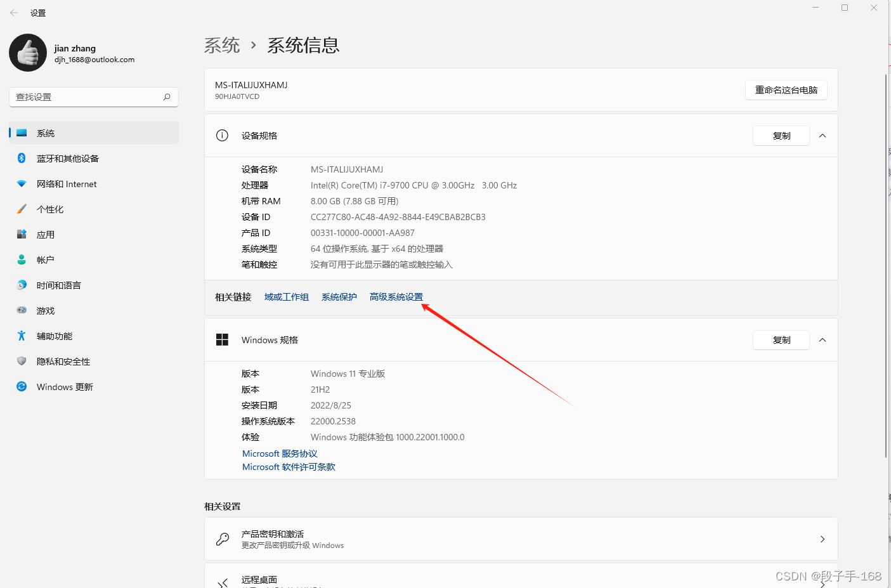Open the 个性化 settings category
Screen dimensions: 891x588
[94, 209]
